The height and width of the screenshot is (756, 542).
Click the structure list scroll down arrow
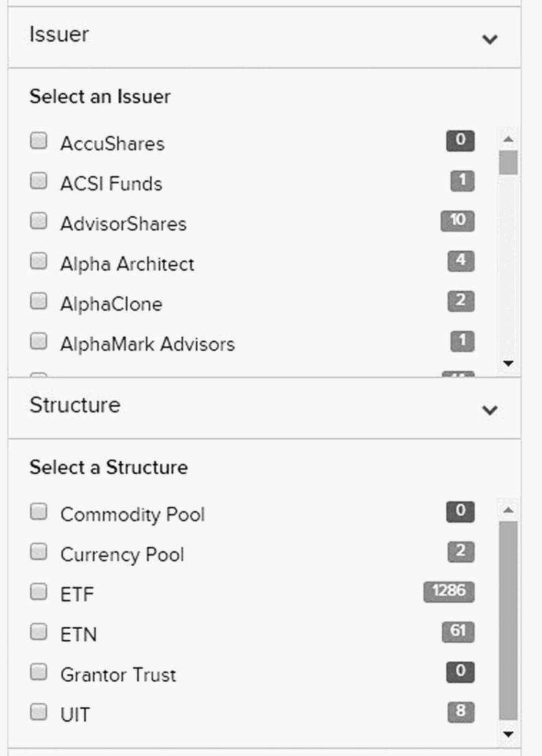pos(508,734)
